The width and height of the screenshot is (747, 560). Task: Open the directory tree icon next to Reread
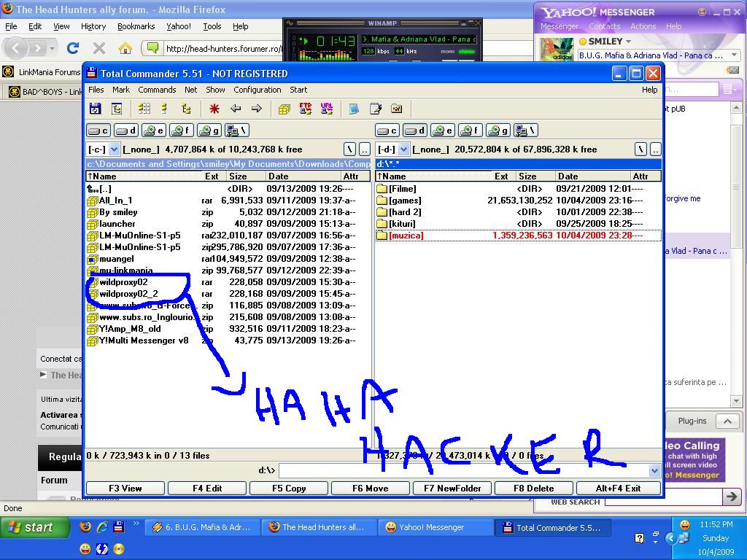(117, 109)
